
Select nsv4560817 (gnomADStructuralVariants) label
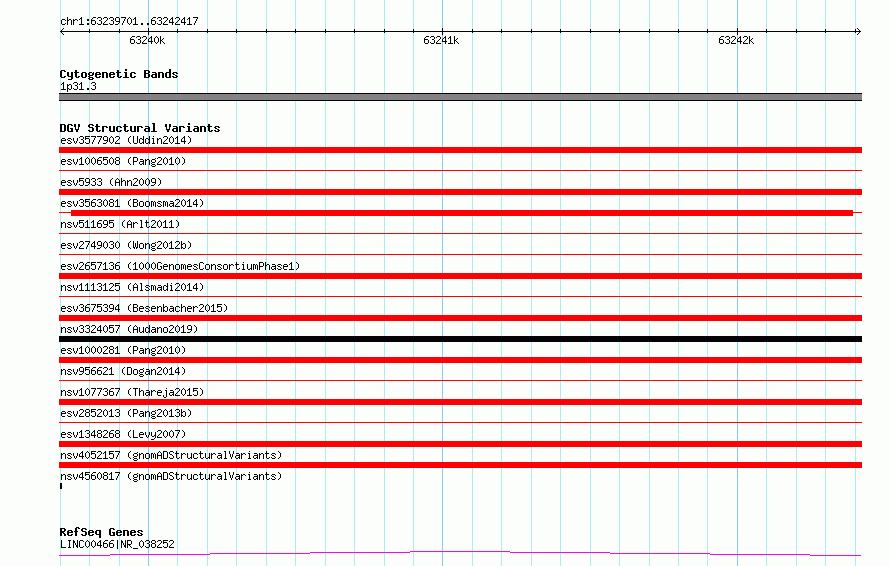coord(171,476)
